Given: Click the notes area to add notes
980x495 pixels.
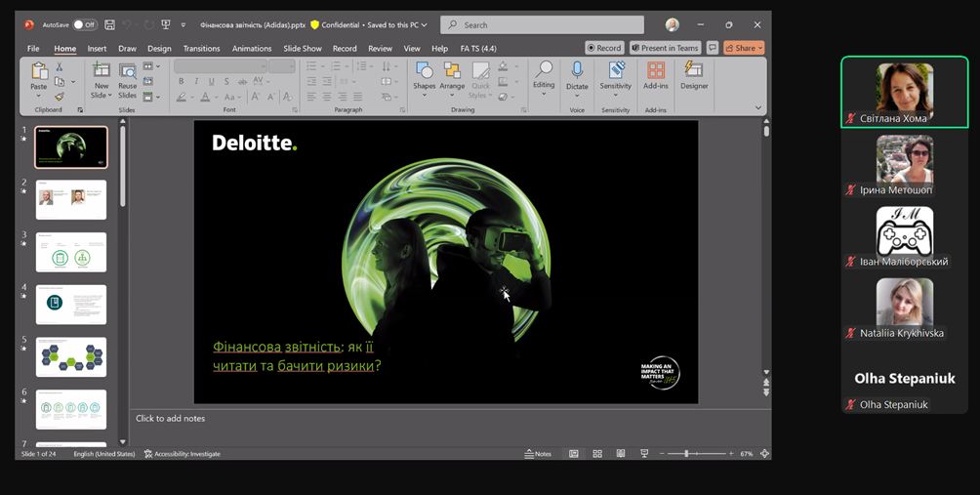Looking at the screenshot, I should coord(447,429).
